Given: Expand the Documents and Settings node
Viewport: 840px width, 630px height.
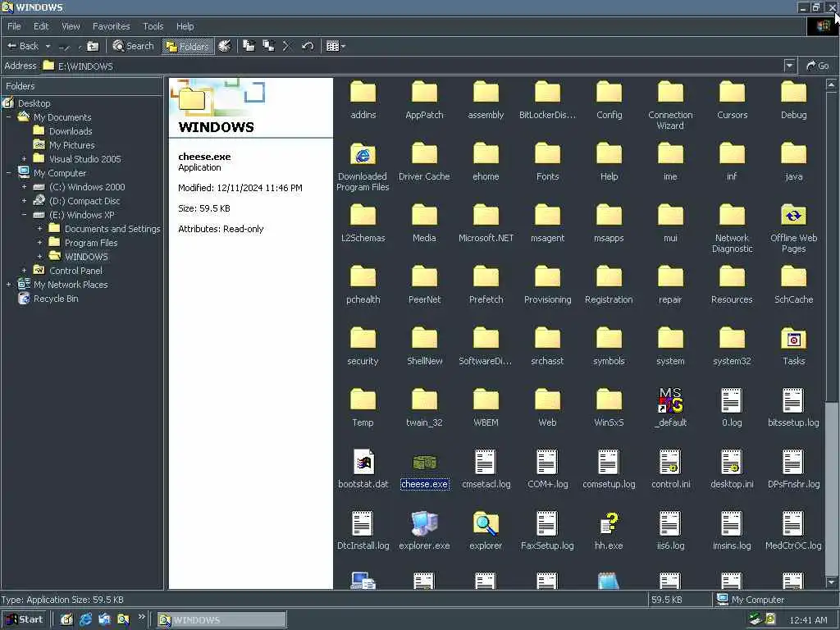Looking at the screenshot, I should point(39,229).
